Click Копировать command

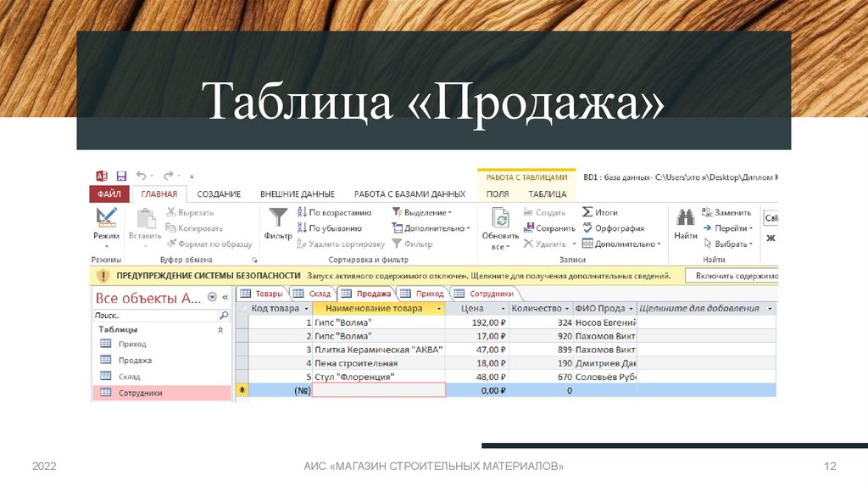pyautogui.click(x=194, y=227)
